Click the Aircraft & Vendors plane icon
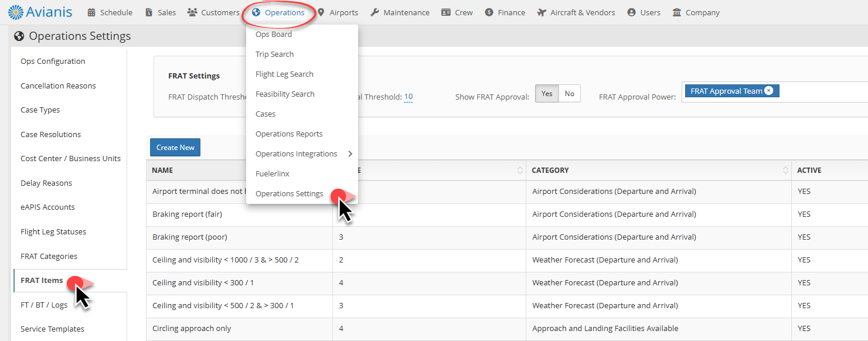 click(542, 12)
